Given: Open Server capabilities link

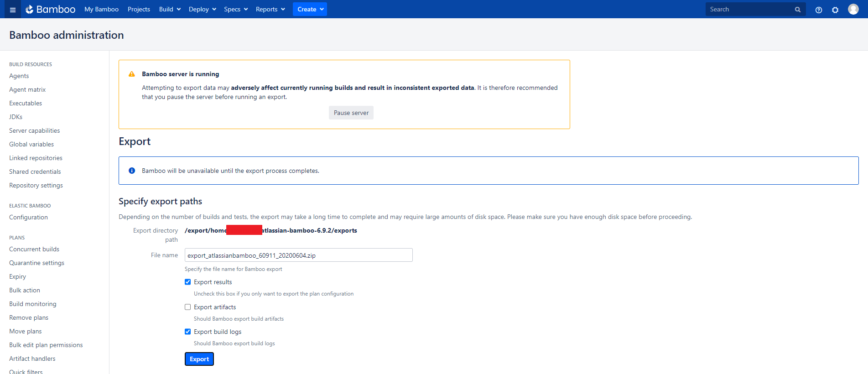Looking at the screenshot, I should [35, 130].
